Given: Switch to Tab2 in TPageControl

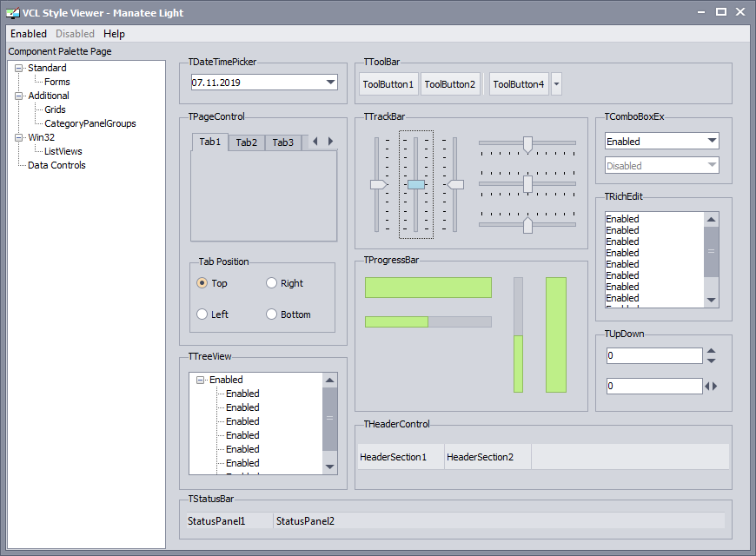Looking at the screenshot, I should (x=247, y=142).
